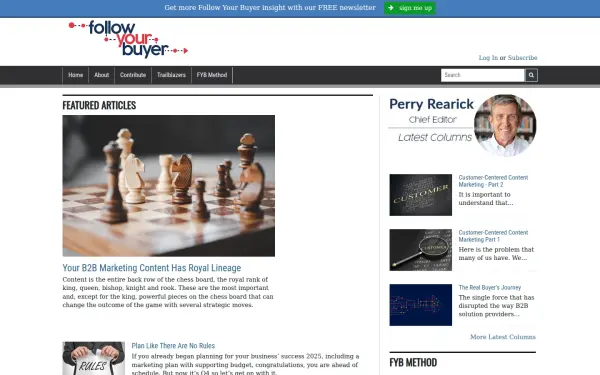
Task: Open the FYB Method menu item
Action: pyautogui.click(x=212, y=75)
